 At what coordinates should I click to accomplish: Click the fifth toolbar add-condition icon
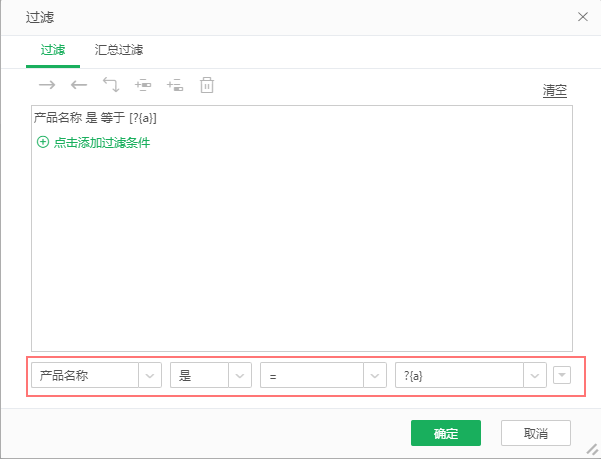[x=175, y=86]
